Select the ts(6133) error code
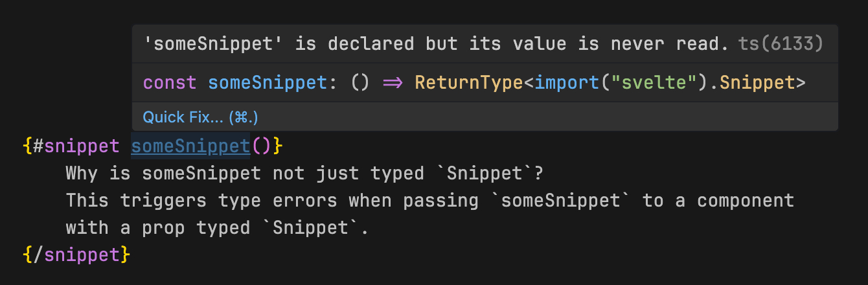Screen dimensions: 868x285 781,44
